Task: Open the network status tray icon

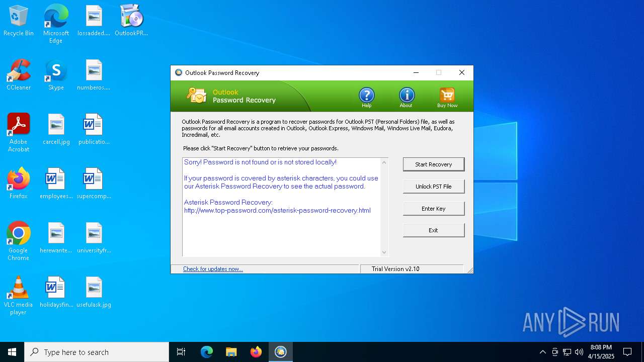Action: [x=567, y=352]
